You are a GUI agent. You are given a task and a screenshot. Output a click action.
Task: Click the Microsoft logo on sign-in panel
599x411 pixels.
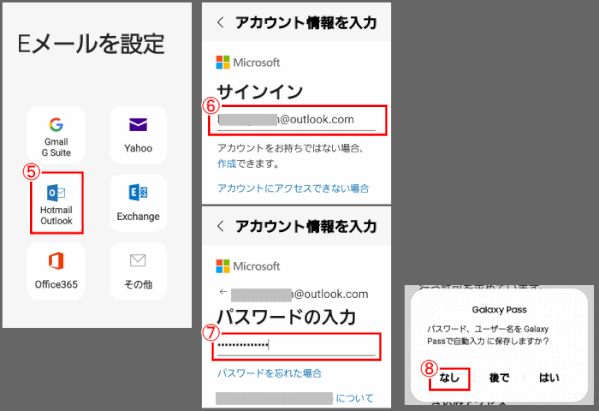tap(248, 62)
